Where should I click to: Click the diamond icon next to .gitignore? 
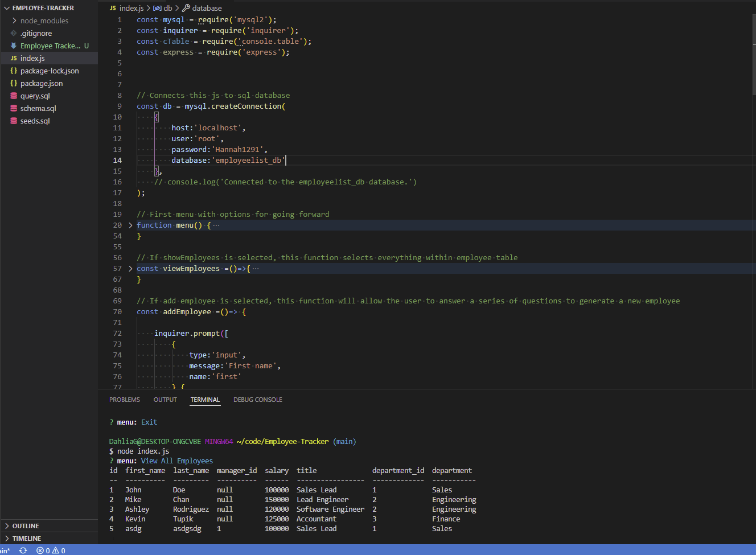[x=13, y=33]
